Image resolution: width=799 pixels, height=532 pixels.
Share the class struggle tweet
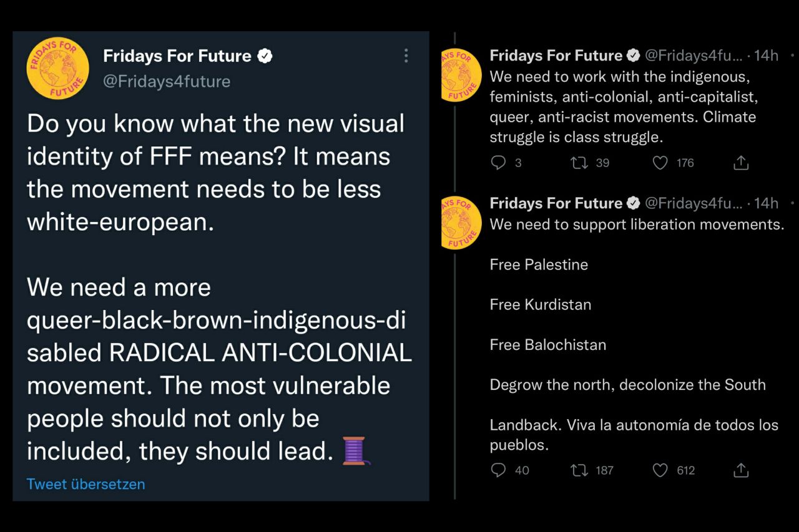coord(740,163)
